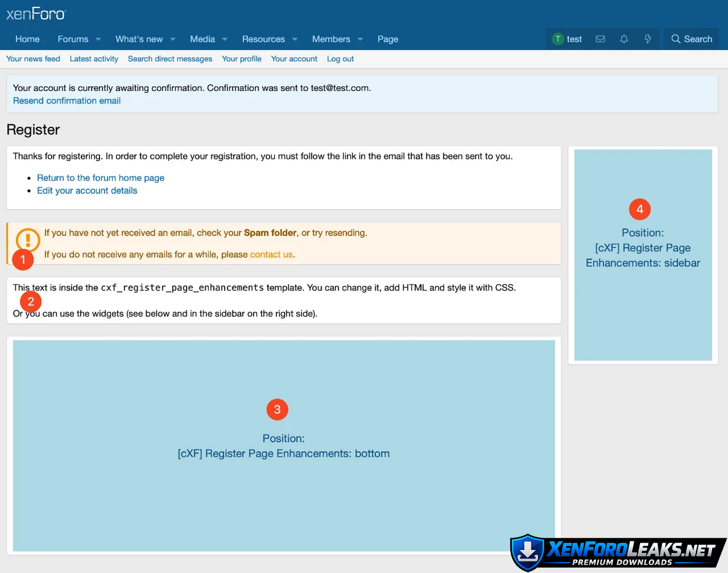
Task: Click the red number 3 marker
Action: 277,409
